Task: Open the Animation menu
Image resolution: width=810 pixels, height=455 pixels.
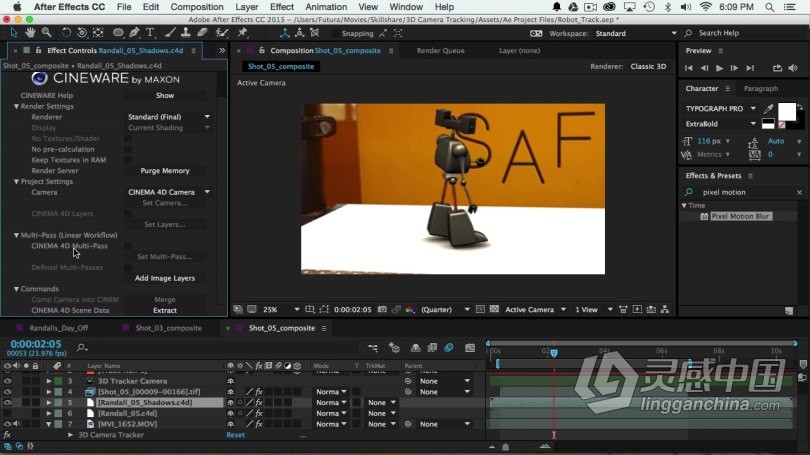Action: (326, 7)
